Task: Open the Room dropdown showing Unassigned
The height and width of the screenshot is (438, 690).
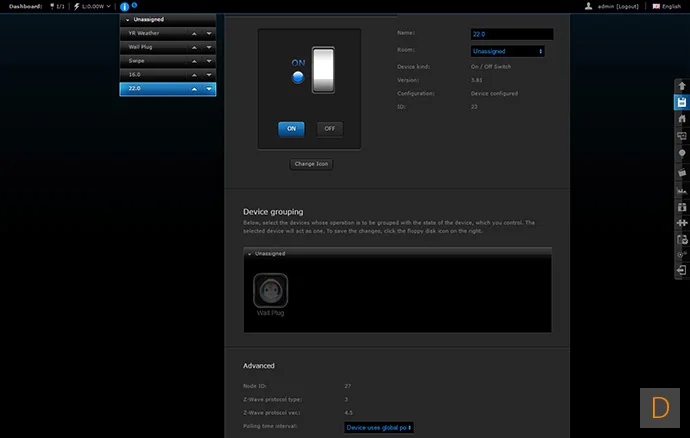Action: pos(507,51)
